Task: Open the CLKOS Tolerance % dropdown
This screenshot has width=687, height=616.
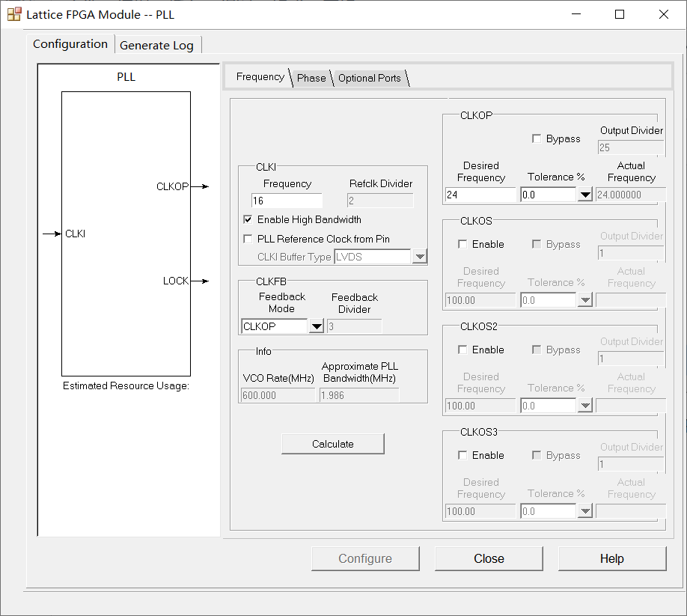Action: 585,300
